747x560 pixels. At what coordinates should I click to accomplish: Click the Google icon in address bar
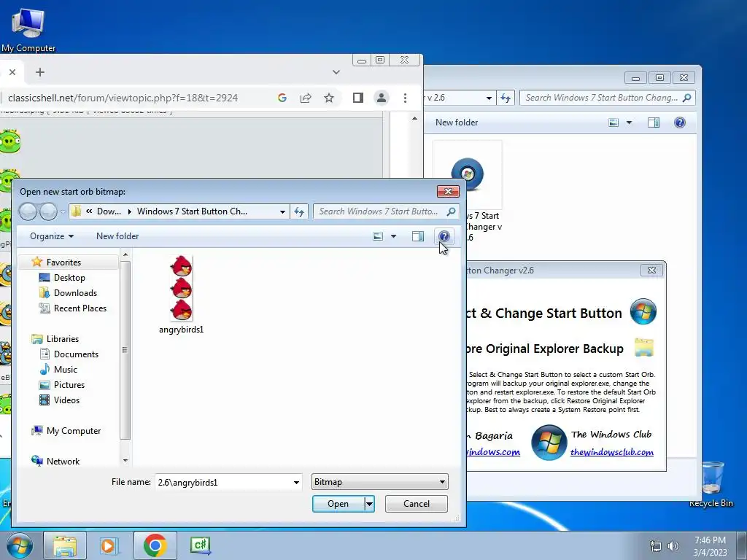pos(282,98)
